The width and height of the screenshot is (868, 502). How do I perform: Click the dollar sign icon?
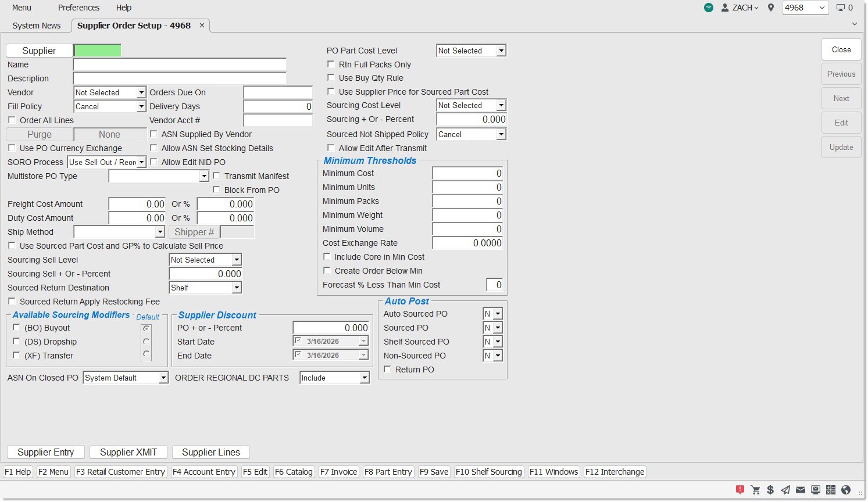770,490
